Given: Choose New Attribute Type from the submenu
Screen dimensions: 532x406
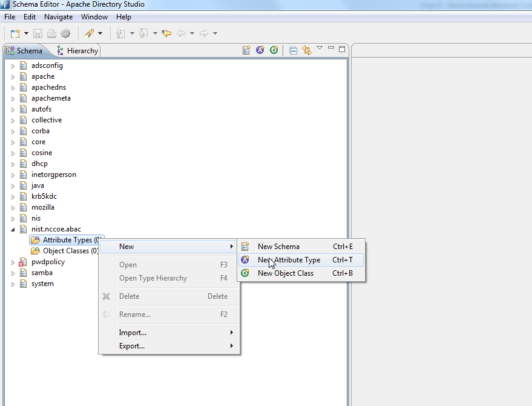Looking at the screenshot, I should coord(301,260).
